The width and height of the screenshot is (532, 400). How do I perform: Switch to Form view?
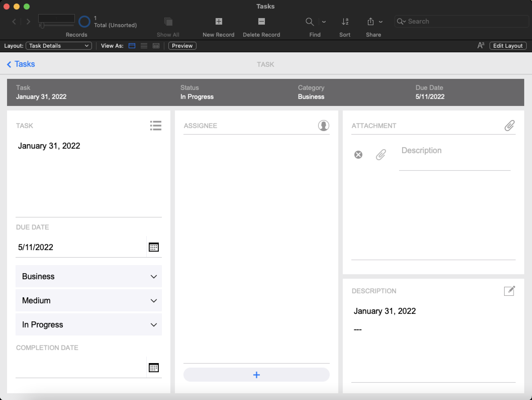pyautogui.click(x=132, y=46)
